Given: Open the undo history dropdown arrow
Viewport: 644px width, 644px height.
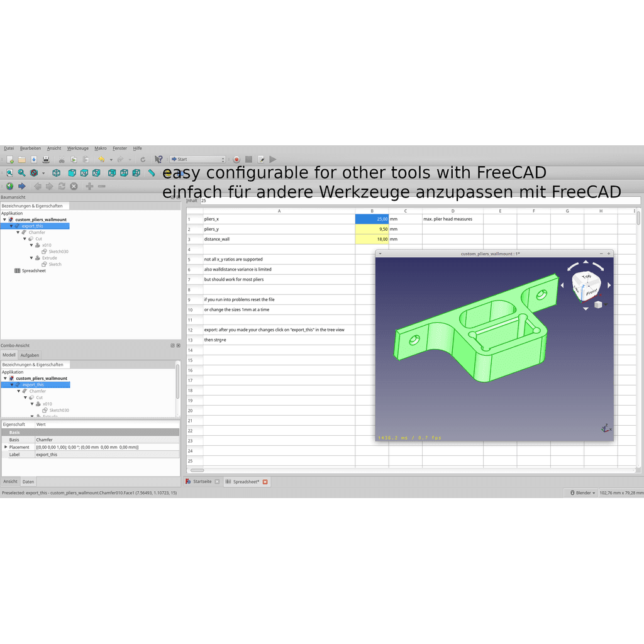Looking at the screenshot, I should [111, 160].
